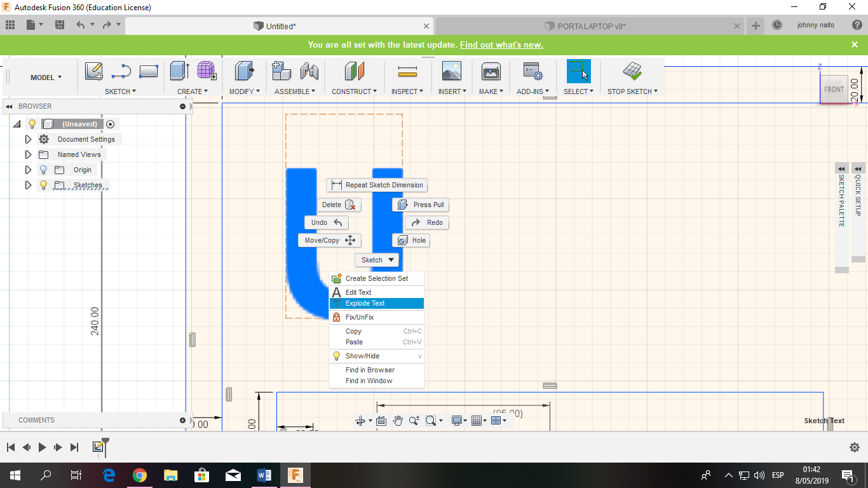Open the data panel grid icon
The image size is (868, 488).
pyautogui.click(x=10, y=25)
